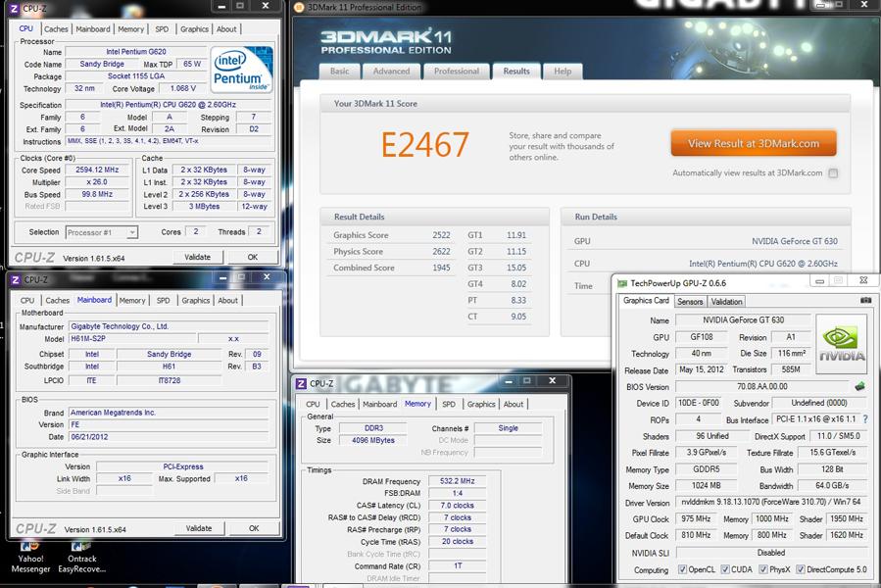The width and height of the screenshot is (881, 588).
Task: Open the Professional tab in 3DMark 11
Action: pyautogui.click(x=457, y=72)
